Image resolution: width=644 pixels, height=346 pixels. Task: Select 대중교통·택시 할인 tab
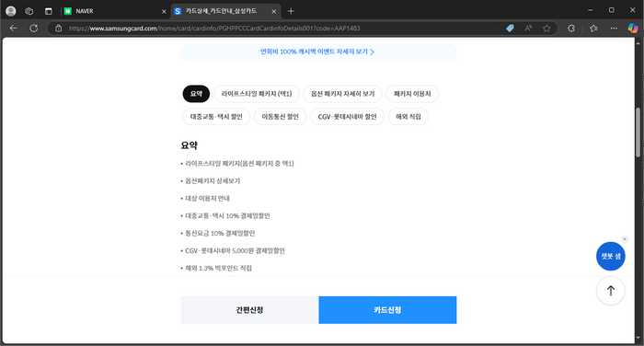pyautogui.click(x=216, y=117)
